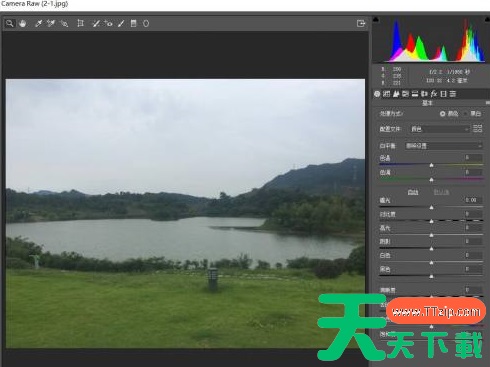Image resolution: width=490 pixels, height=367 pixels.
Task: Click the exposure (曝光) slider handle
Action: pyautogui.click(x=431, y=207)
